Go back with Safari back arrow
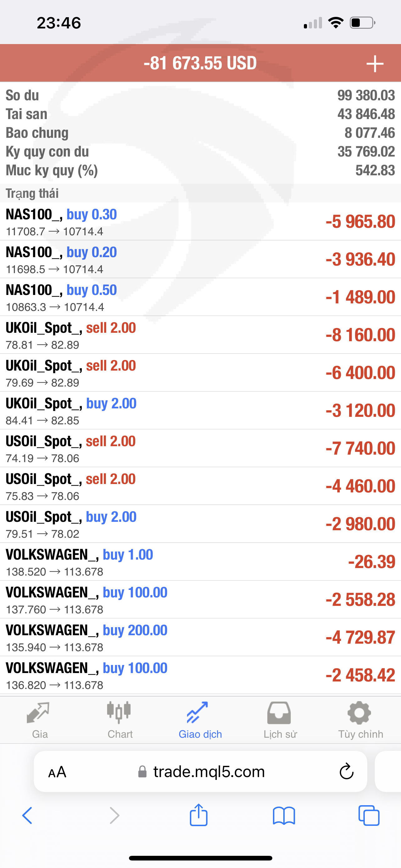Screen dimensions: 401x868 point(27,816)
